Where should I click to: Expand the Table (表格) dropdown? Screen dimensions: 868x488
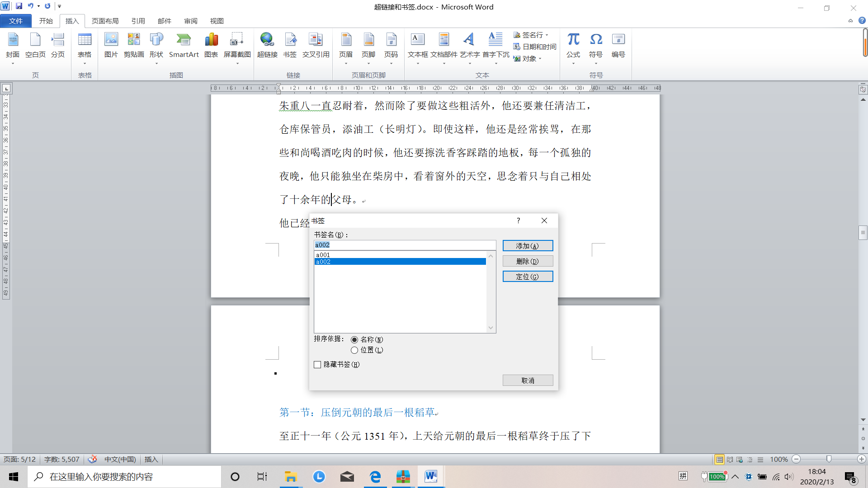[85, 63]
